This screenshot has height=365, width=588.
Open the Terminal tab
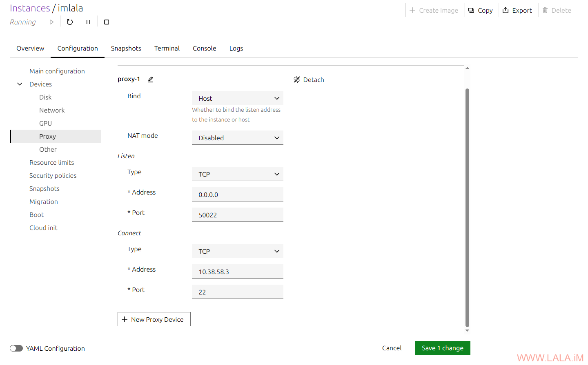coord(167,49)
